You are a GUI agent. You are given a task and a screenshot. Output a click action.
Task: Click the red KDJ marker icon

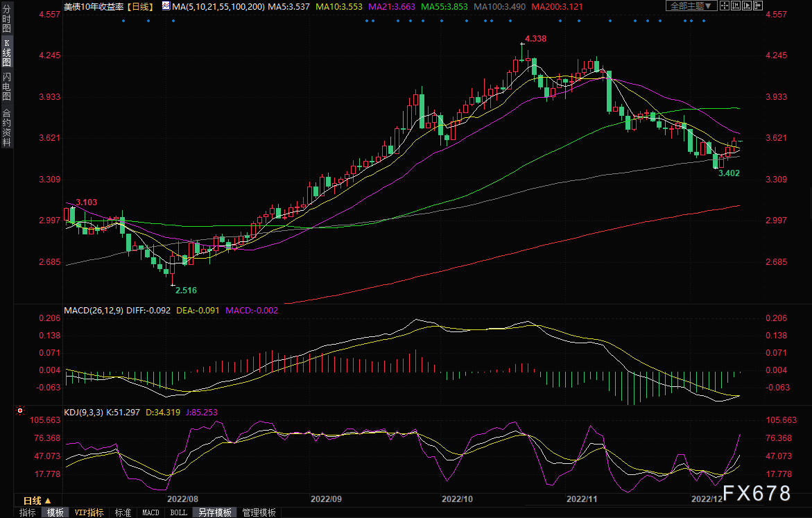pyautogui.click(x=20, y=411)
